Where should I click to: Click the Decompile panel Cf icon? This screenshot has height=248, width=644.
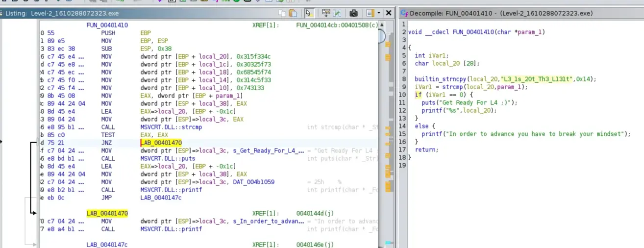pos(404,14)
